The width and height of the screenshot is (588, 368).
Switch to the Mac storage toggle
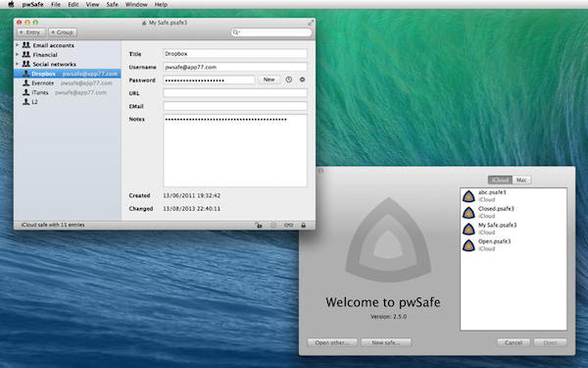(x=521, y=180)
